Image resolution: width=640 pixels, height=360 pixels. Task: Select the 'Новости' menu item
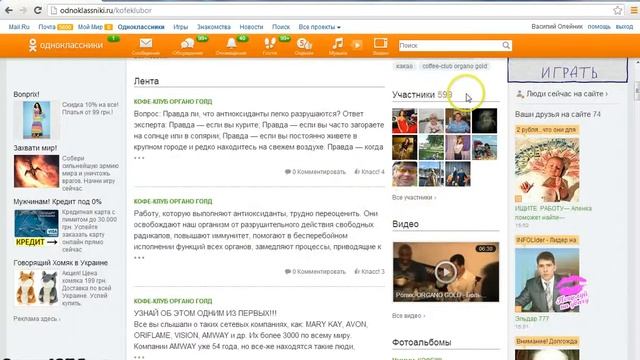(x=251, y=27)
